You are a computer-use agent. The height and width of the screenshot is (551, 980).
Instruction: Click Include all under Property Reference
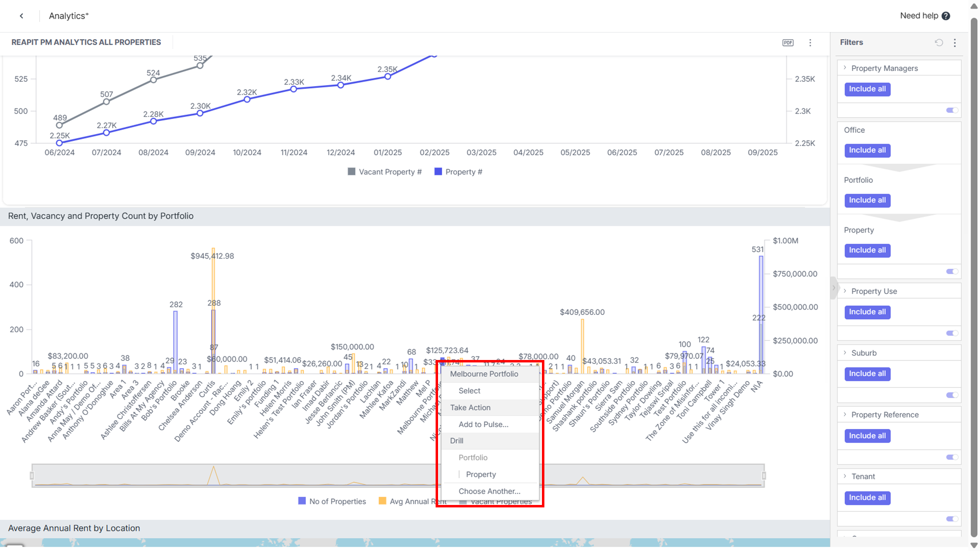click(x=867, y=436)
